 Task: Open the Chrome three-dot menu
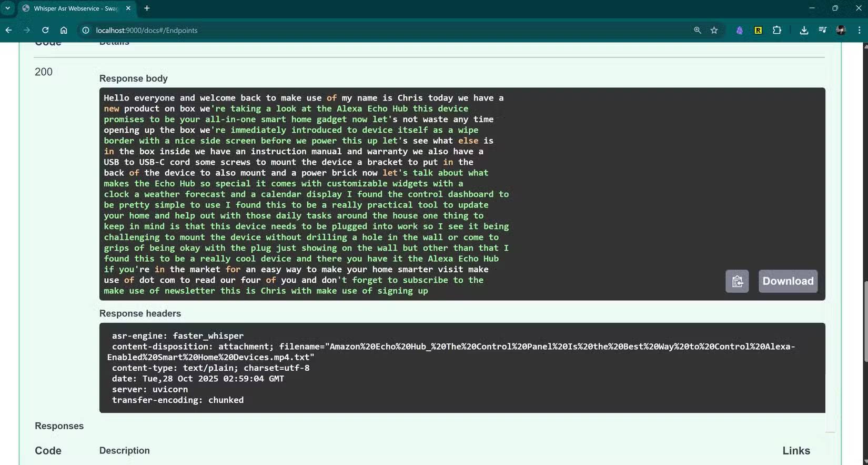tap(859, 31)
